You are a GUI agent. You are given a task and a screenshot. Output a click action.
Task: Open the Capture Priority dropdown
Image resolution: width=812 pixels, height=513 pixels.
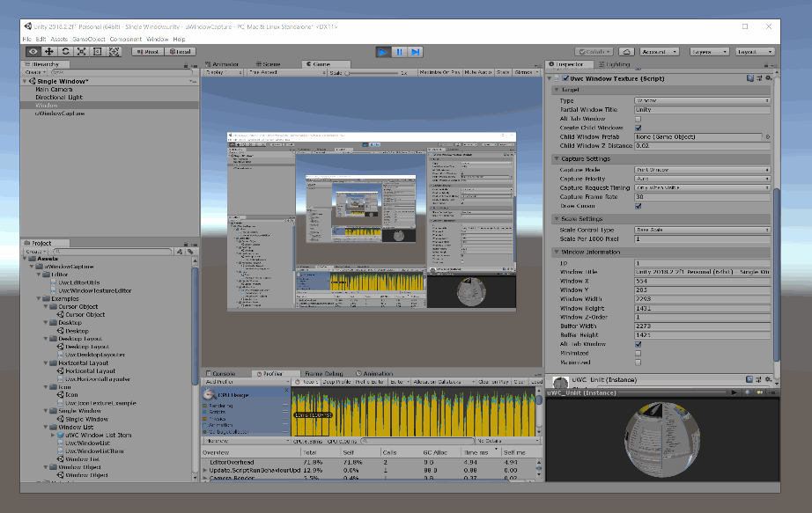pos(702,179)
